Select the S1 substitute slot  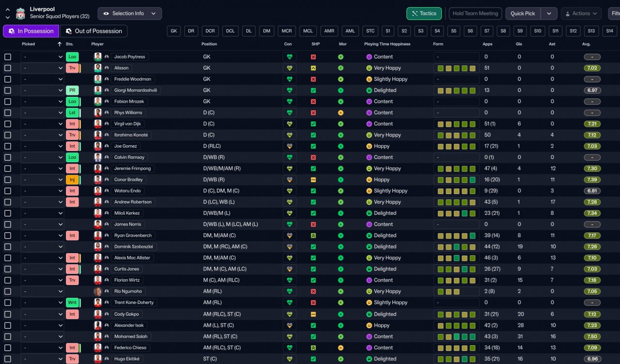point(387,31)
